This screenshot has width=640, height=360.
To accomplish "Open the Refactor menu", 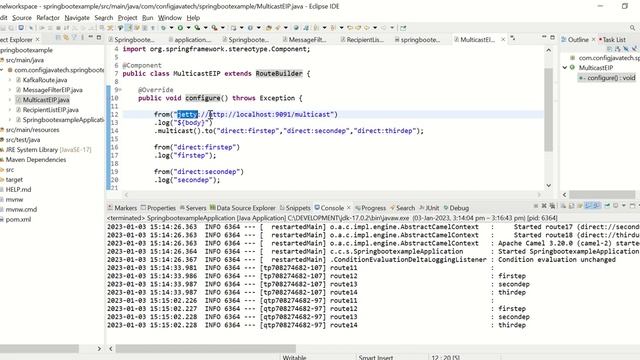I will pyautogui.click(x=48, y=18).
